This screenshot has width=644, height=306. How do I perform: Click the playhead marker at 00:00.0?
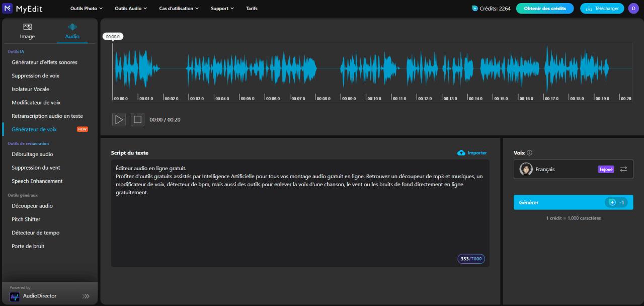pos(113,37)
